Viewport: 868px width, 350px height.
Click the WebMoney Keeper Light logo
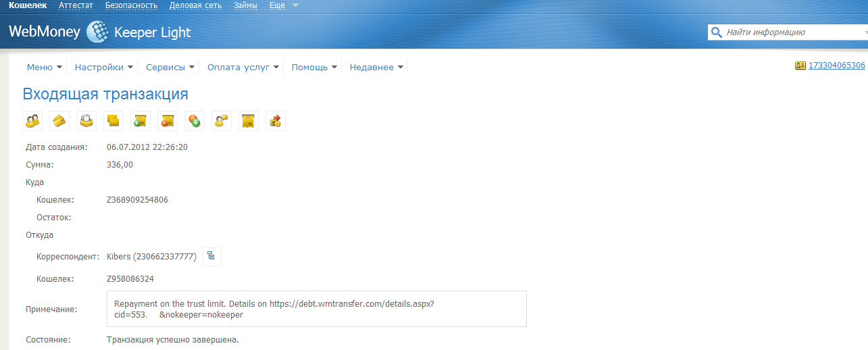(x=100, y=32)
